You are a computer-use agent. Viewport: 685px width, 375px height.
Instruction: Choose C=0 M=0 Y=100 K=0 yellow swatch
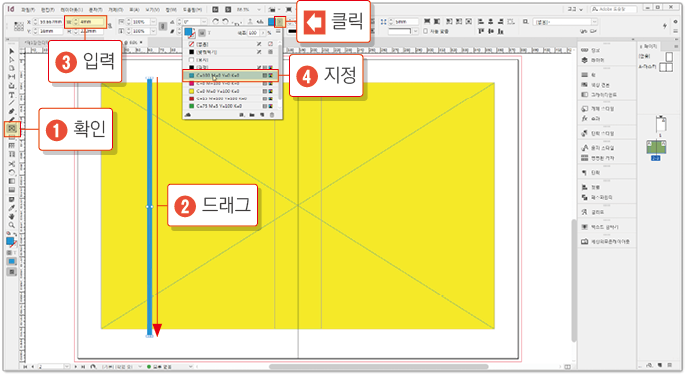coord(230,91)
